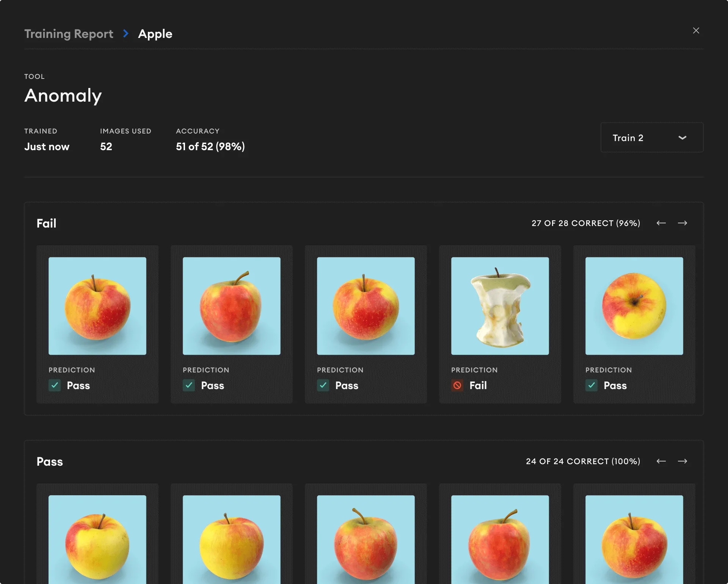Open fourth Pass section red apple thumbnail
The height and width of the screenshot is (584, 728).
pyautogui.click(x=500, y=540)
